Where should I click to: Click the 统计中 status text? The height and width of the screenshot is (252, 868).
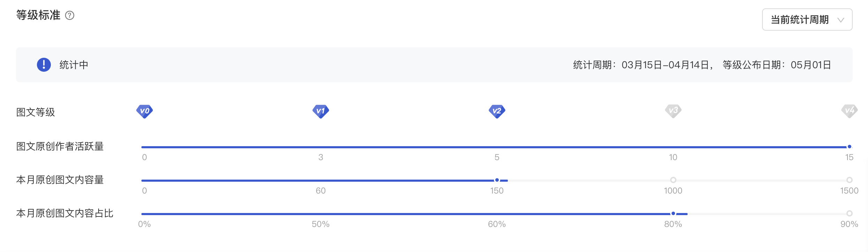click(74, 65)
